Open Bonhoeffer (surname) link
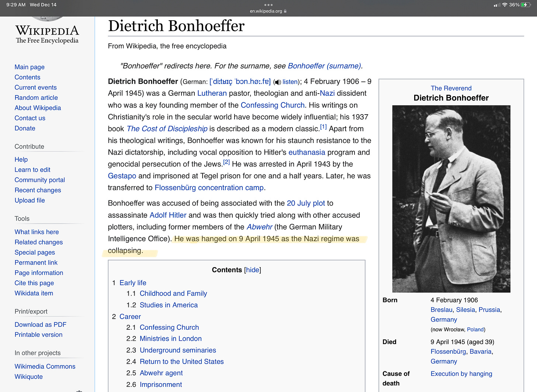 coord(324,66)
